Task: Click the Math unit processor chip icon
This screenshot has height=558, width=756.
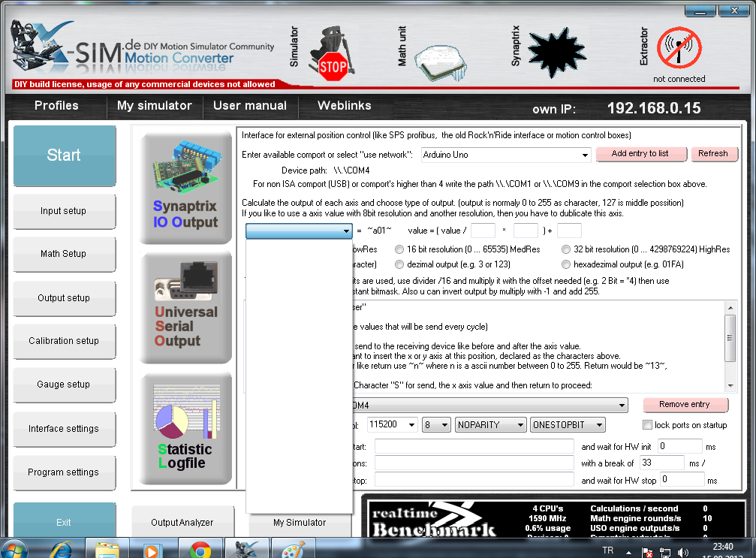Action: tap(441, 62)
